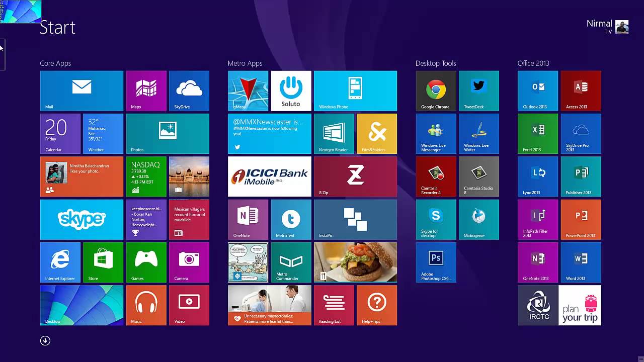Open the Reading List tile
This screenshot has height=362, width=644.
click(334, 305)
